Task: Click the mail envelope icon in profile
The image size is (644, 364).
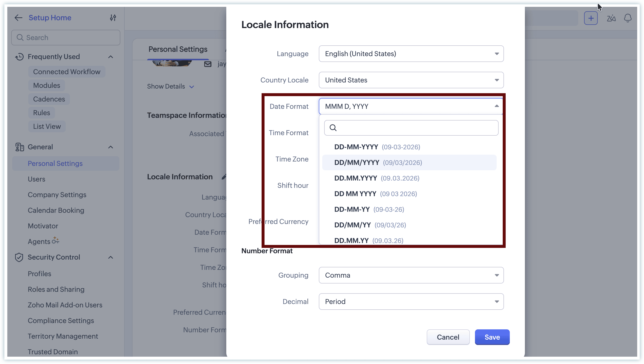Action: 208,64
